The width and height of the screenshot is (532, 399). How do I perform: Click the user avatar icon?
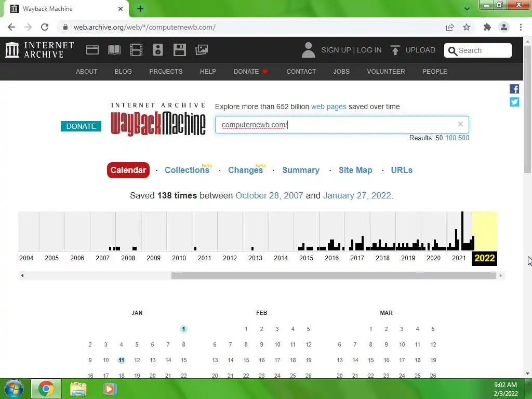[308, 50]
